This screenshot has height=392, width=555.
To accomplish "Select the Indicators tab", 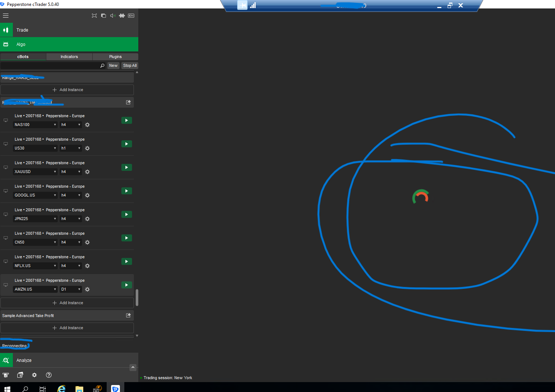I will [x=69, y=57].
